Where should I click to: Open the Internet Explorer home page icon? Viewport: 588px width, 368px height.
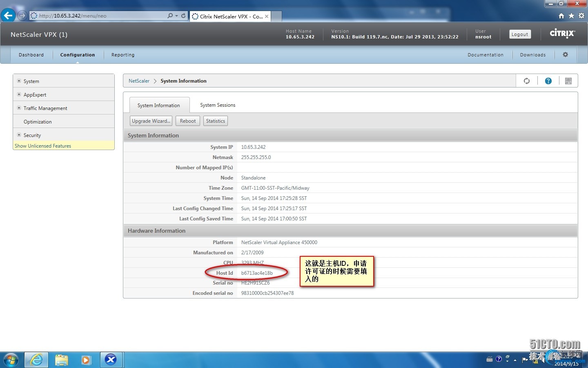pos(561,16)
